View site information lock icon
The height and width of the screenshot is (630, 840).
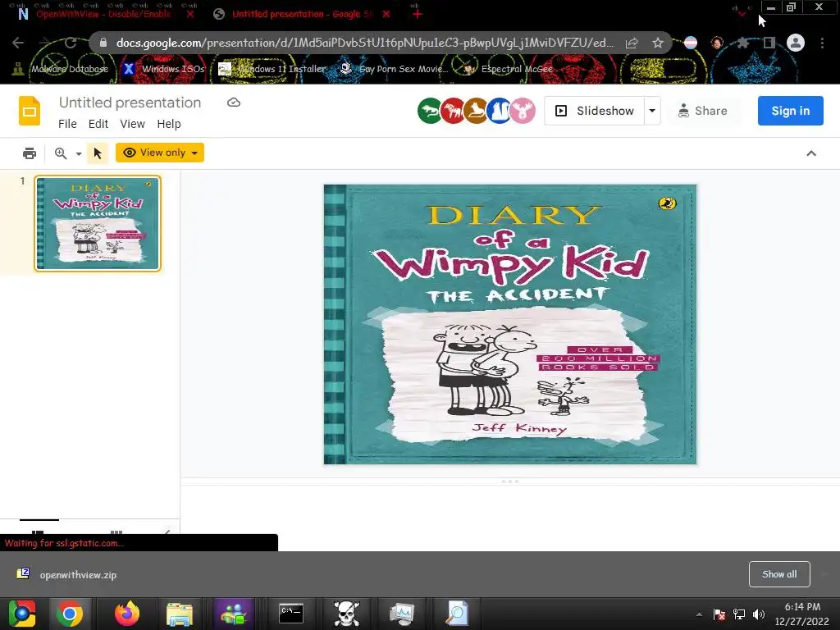tap(103, 43)
